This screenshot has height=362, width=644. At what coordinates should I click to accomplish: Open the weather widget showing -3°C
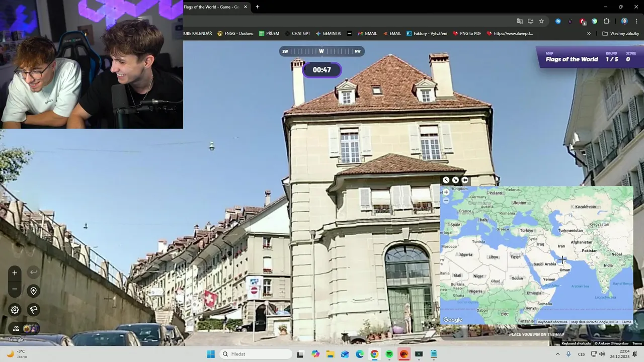pyautogui.click(x=16, y=354)
